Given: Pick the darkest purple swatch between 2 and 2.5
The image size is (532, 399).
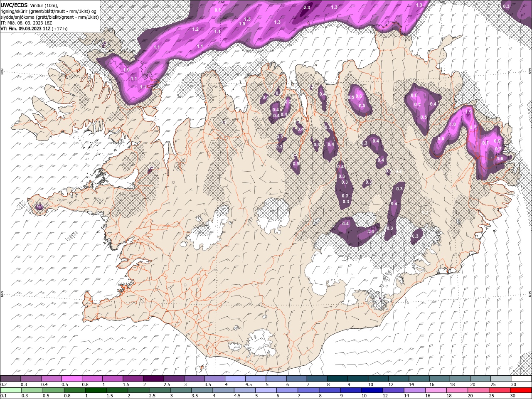Looking at the screenshot, I should pos(153,379).
